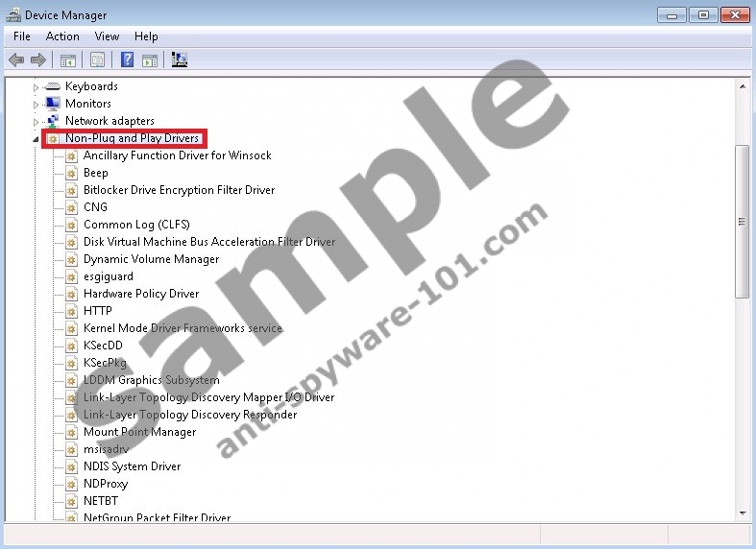Click the scrollbar down arrow

click(742, 513)
